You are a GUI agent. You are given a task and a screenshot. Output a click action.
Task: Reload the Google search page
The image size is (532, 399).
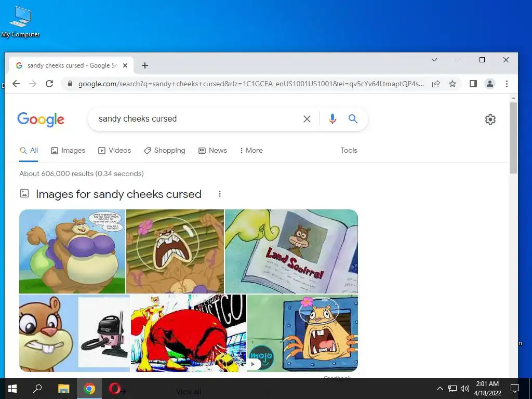point(49,84)
